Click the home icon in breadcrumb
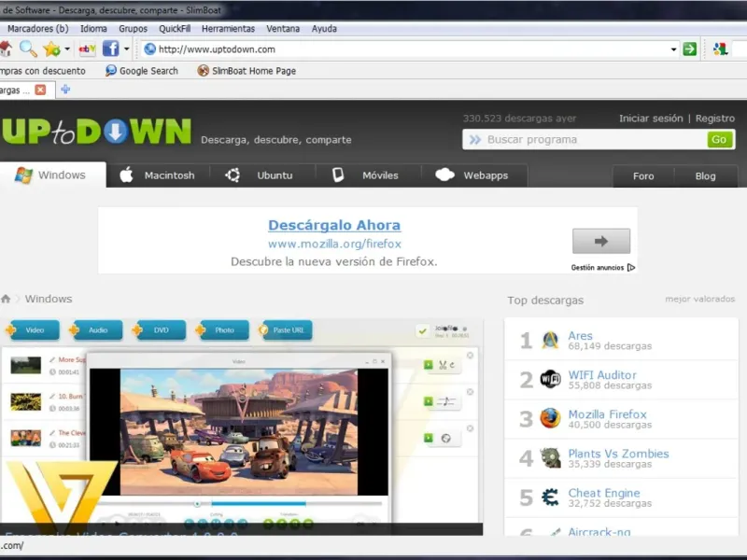The height and width of the screenshot is (560, 747). click(x=6, y=299)
